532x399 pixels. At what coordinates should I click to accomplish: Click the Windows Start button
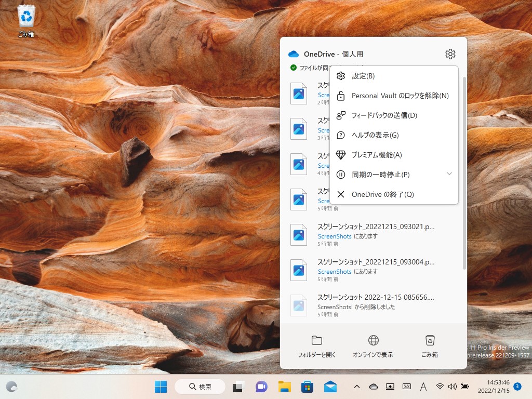pyautogui.click(x=160, y=387)
